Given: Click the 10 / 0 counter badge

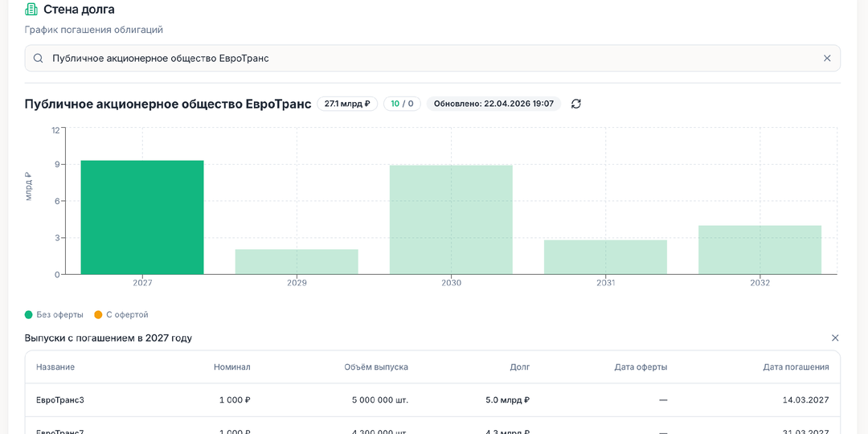Looking at the screenshot, I should click(402, 104).
